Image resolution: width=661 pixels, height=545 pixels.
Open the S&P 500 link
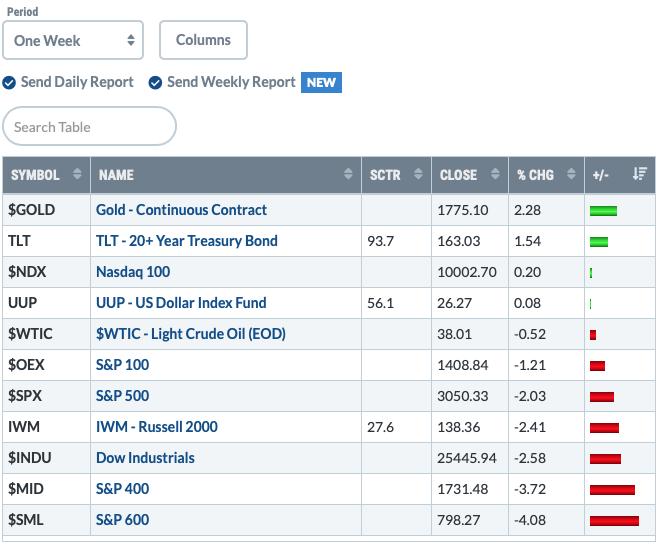(x=122, y=396)
